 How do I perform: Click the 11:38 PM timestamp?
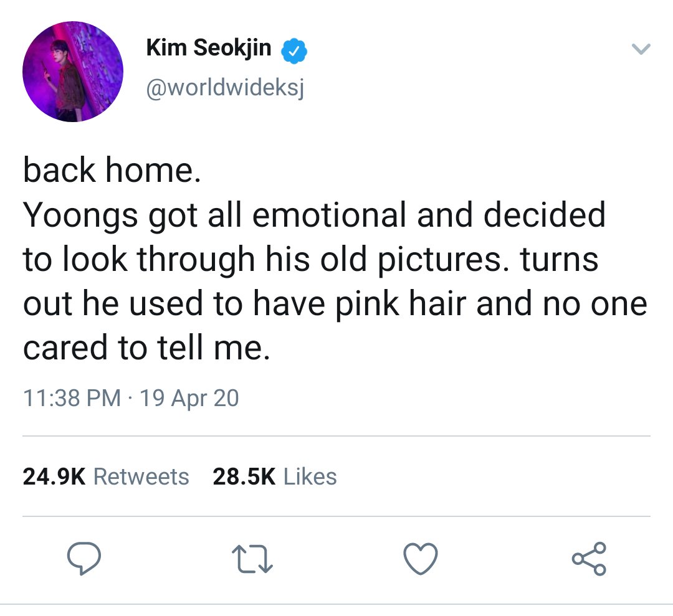tap(72, 397)
